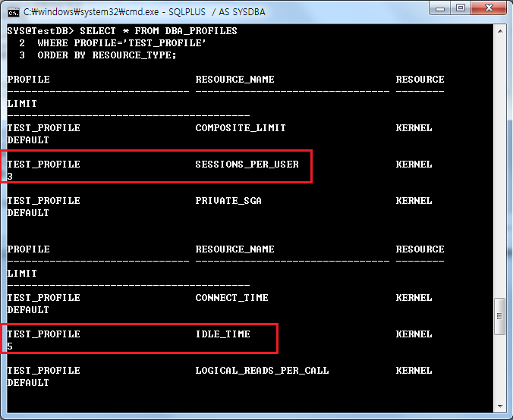513x420 pixels.
Task: Click KERNEL in the PRIVATE_SGA row
Action: click(414, 200)
